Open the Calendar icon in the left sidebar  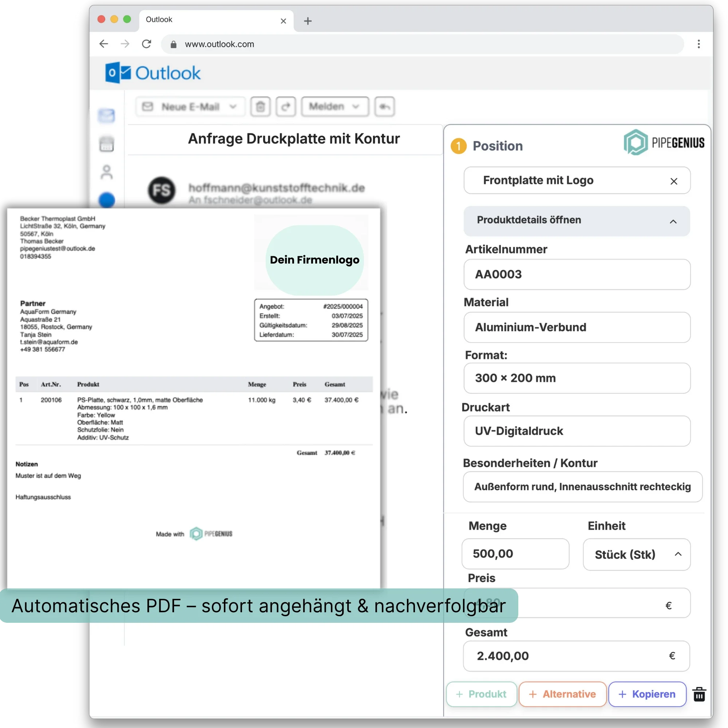(x=107, y=144)
